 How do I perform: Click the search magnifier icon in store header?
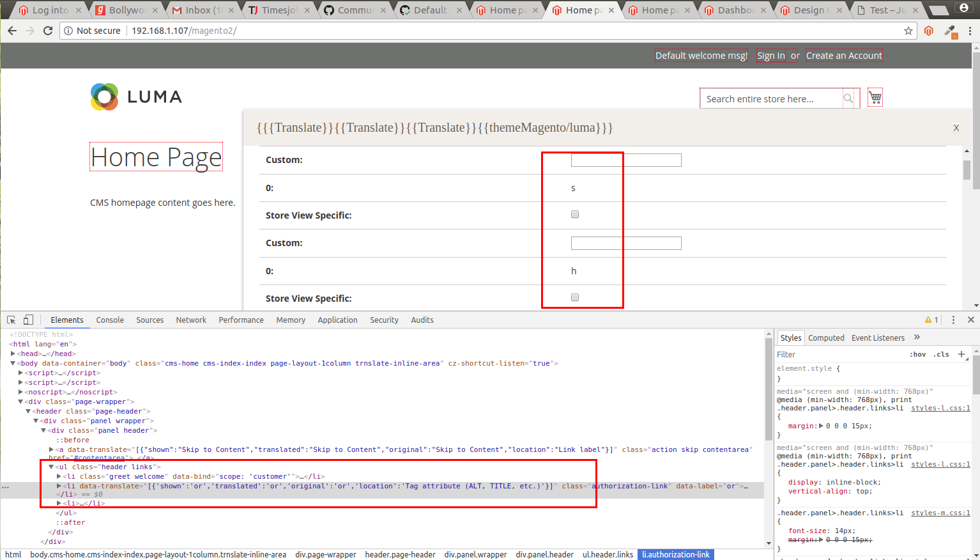(848, 98)
